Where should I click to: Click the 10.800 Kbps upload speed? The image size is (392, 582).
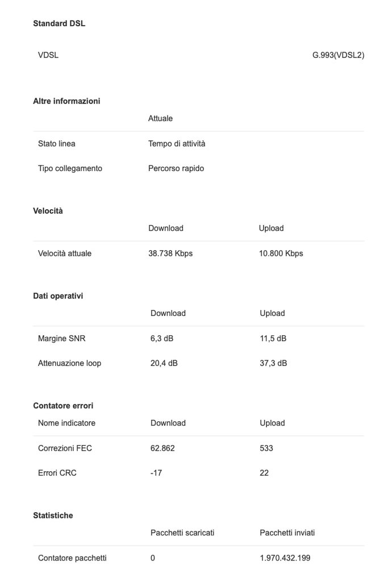point(281,253)
